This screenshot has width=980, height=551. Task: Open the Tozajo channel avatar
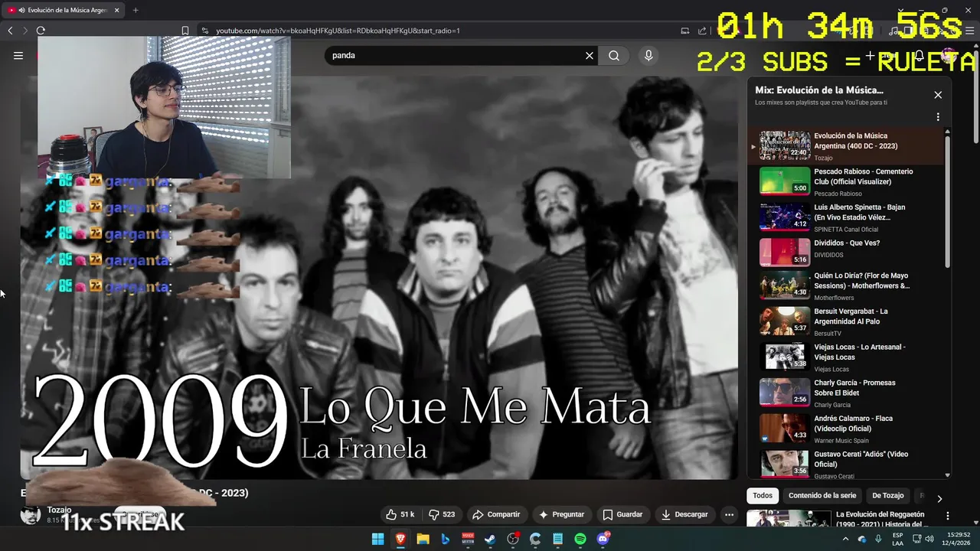coord(30,514)
